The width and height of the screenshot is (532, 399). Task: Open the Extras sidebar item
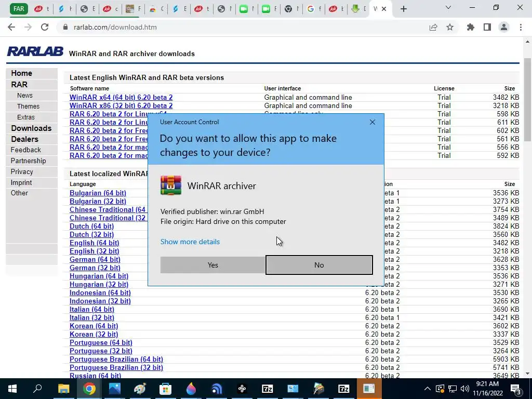tap(26, 117)
